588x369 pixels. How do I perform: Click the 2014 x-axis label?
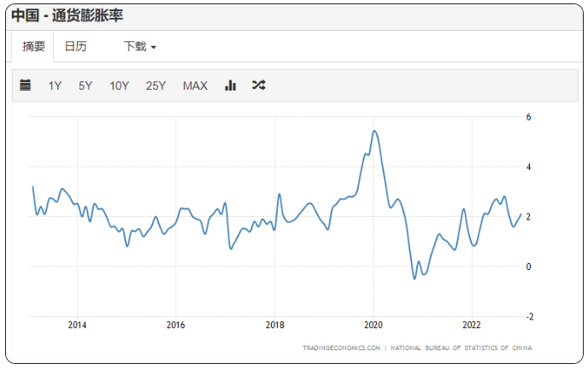pyautogui.click(x=77, y=325)
